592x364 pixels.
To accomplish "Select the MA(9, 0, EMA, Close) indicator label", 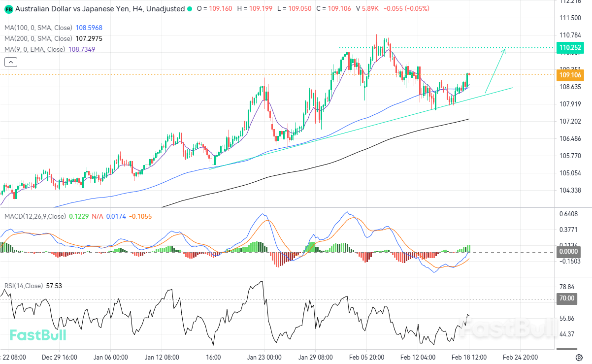I will point(34,49).
